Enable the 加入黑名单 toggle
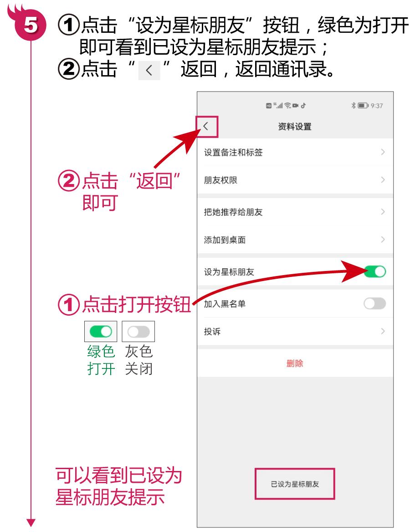Viewport: 410px width, 532px height. coord(375,303)
